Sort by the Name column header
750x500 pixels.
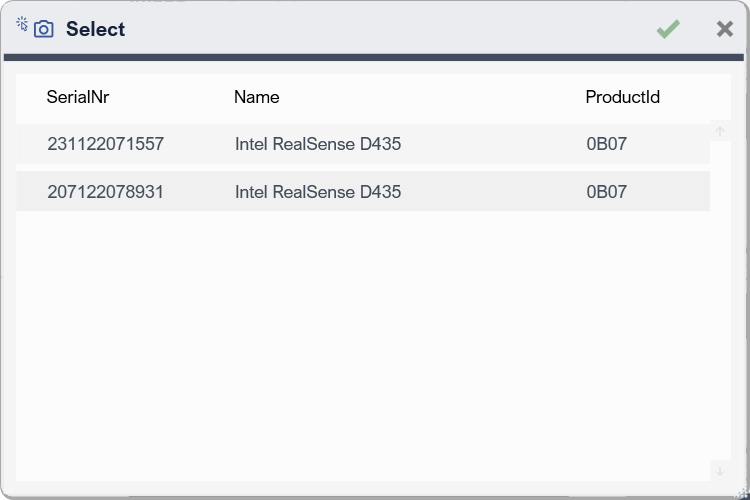pyautogui.click(x=256, y=97)
